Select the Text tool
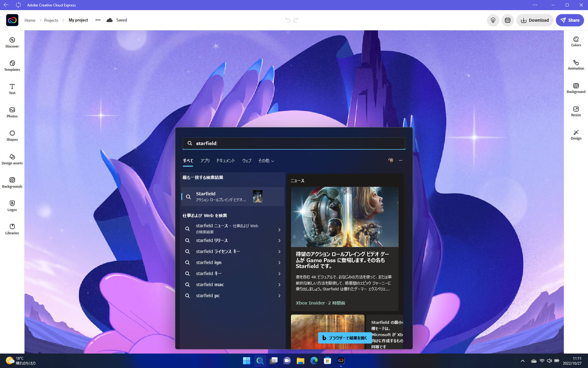Image resolution: width=588 pixels, height=368 pixels. (x=12, y=89)
